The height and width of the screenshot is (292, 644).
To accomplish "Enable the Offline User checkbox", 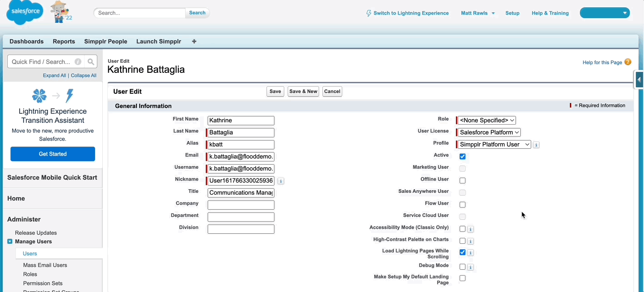I will click(463, 181).
